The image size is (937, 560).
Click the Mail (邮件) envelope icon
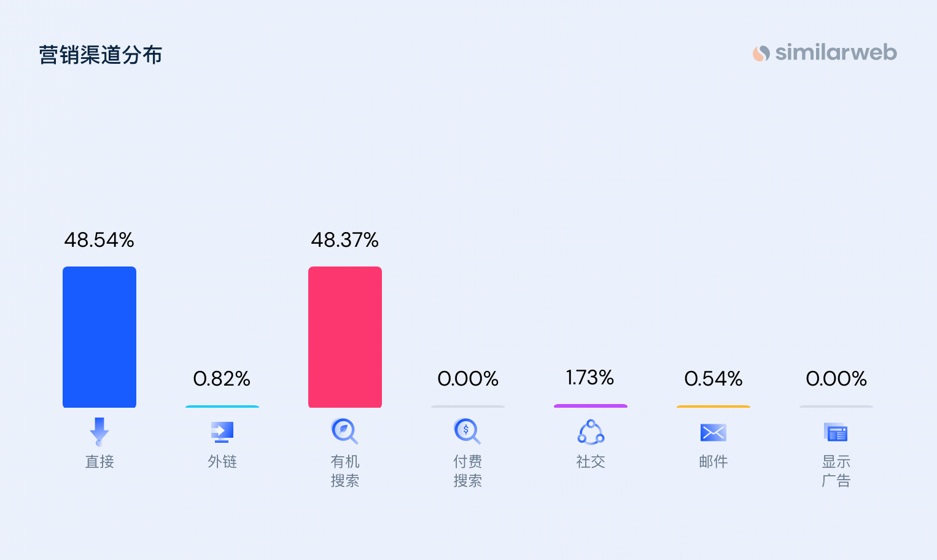(x=713, y=432)
